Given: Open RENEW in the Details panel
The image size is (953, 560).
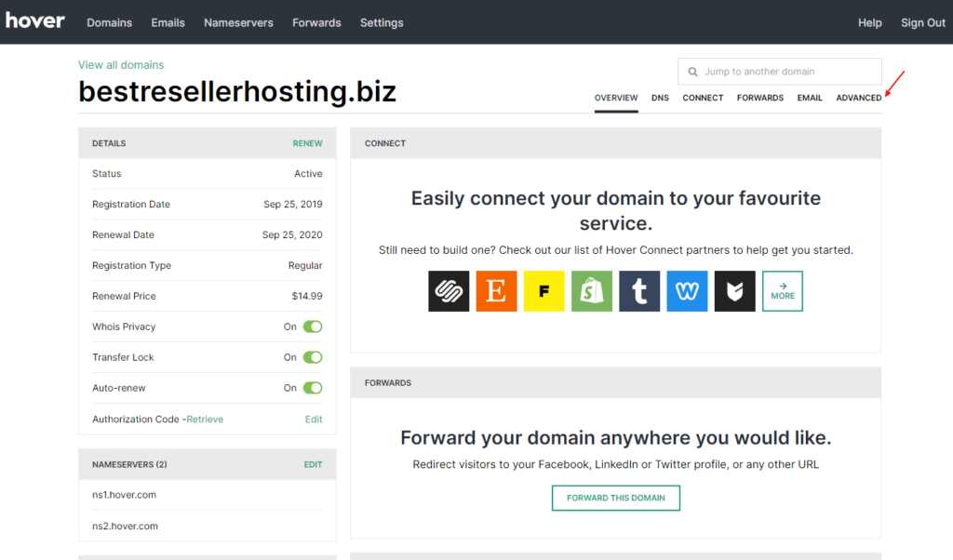Looking at the screenshot, I should 307,143.
